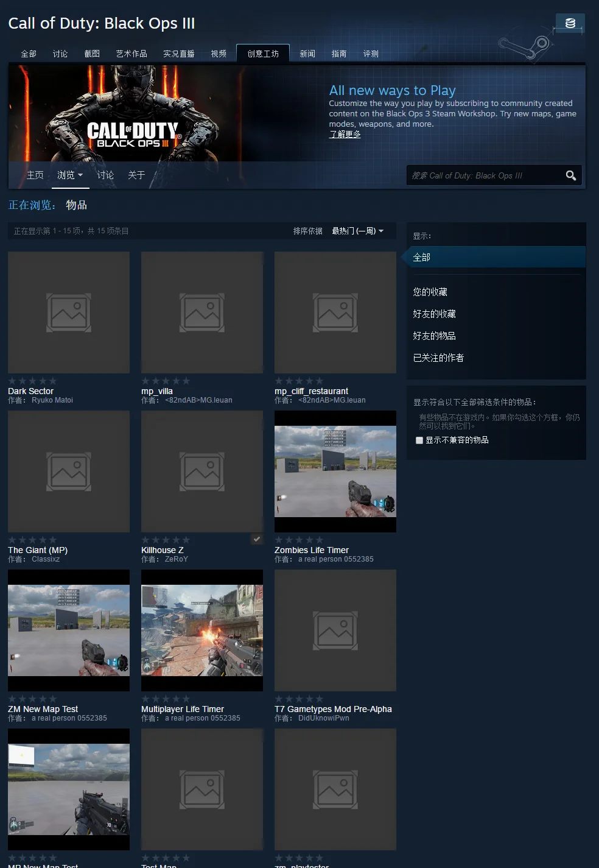This screenshot has width=599, height=868.
Task: Open the stacked-coins icon in the top-right corner
Action: 570,23
